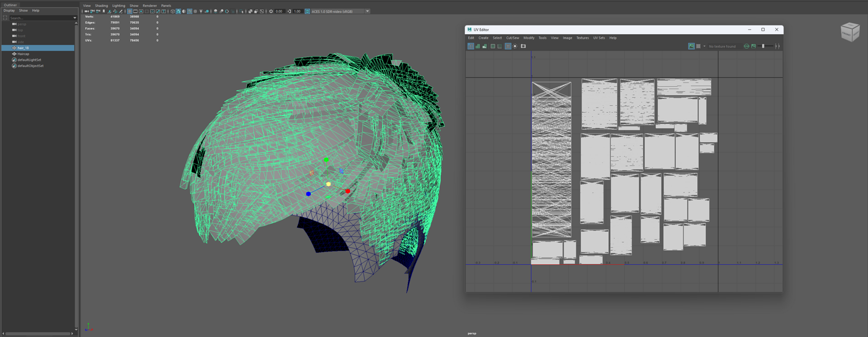Open the Shading menu in viewport
Image resolution: width=868 pixels, height=337 pixels.
tap(101, 5)
